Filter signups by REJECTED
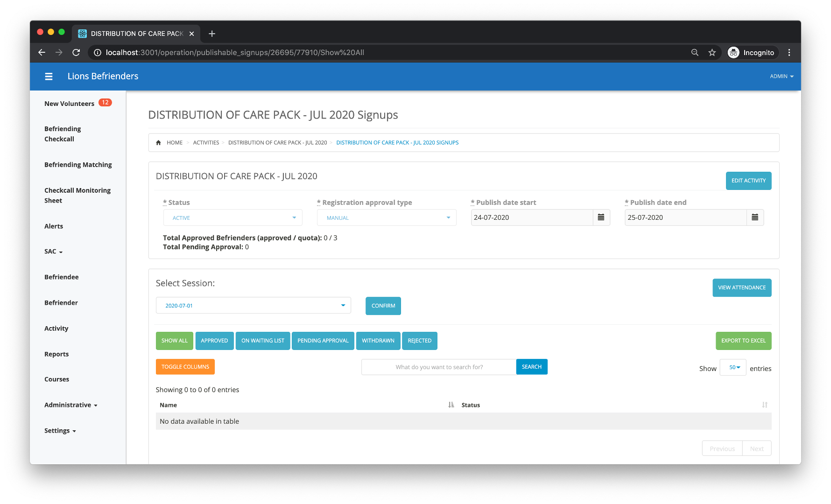Image resolution: width=831 pixels, height=504 pixels. coord(420,341)
